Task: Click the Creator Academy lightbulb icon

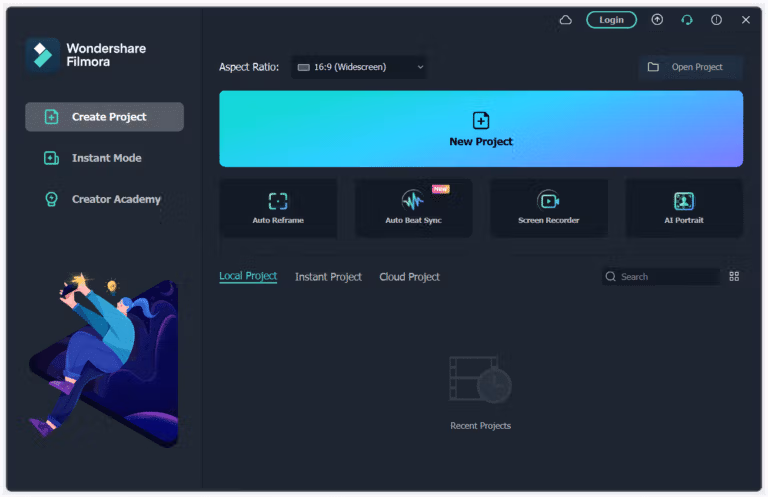Action: click(51, 199)
